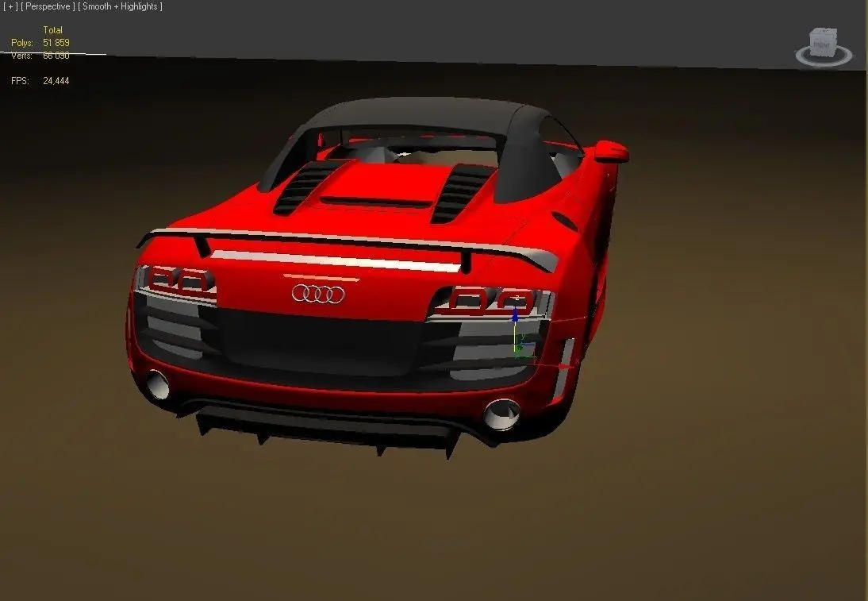Select the FPS value 24,444
Viewport: 868px width, 601px height.
click(56, 81)
